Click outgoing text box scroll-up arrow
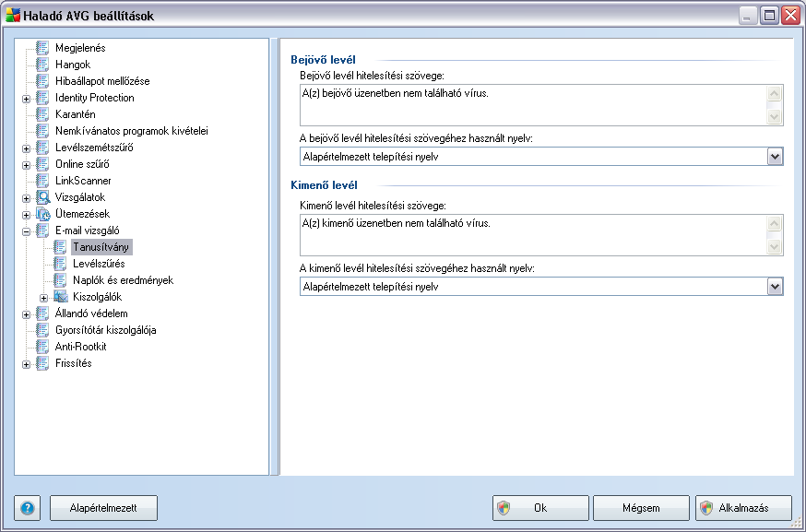The height and width of the screenshot is (532, 806). tap(774, 224)
